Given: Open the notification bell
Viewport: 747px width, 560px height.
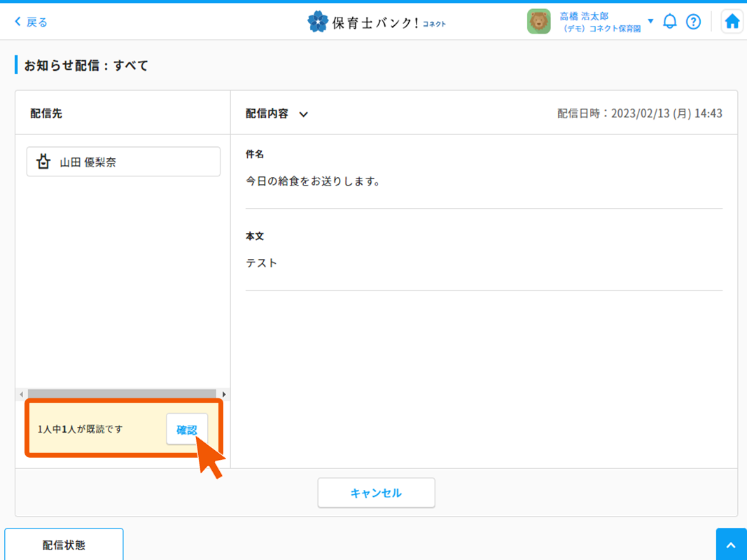Looking at the screenshot, I should pos(670,22).
